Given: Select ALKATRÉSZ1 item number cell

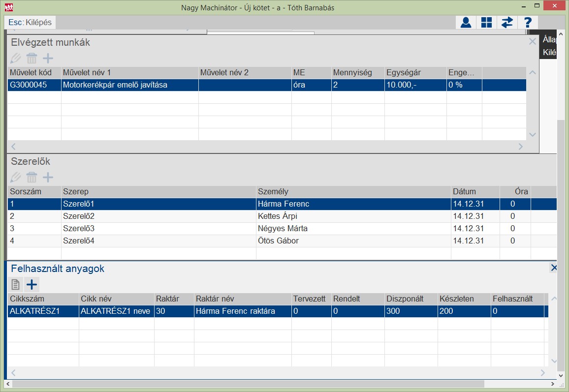Looking at the screenshot, I should (43, 311).
